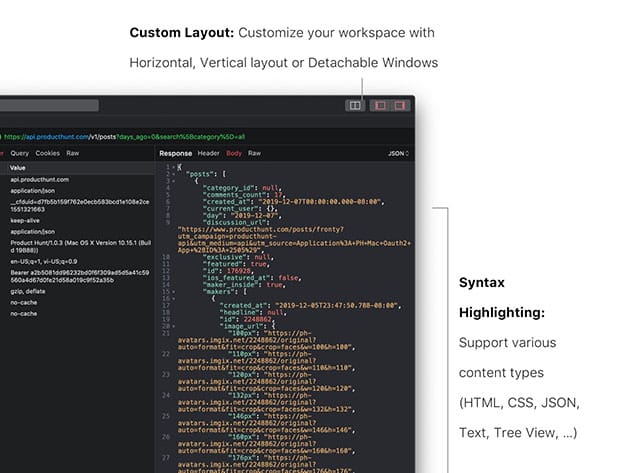The width and height of the screenshot is (630, 473).
Task: Open the JSON format dropdown
Action: point(398,153)
